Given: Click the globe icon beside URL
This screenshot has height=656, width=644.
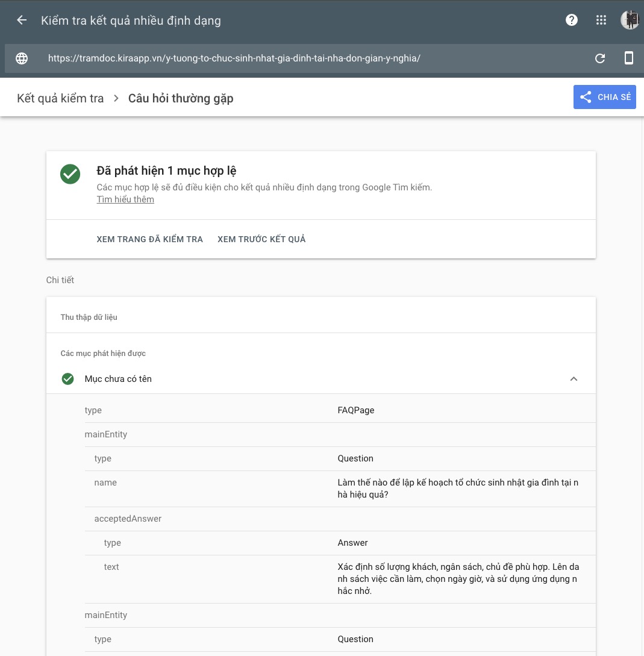Looking at the screenshot, I should pyautogui.click(x=22, y=58).
